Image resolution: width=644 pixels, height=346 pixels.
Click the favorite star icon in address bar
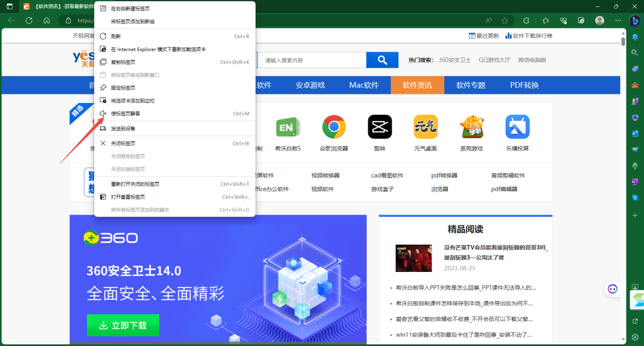pos(504,20)
